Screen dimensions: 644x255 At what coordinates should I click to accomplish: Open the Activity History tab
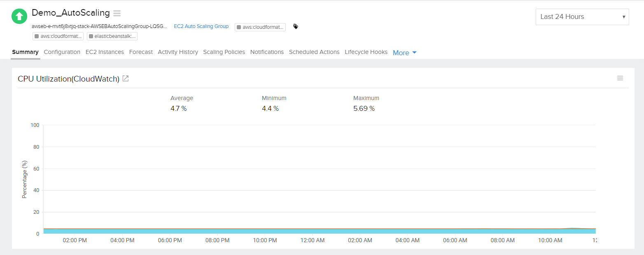[177, 52]
